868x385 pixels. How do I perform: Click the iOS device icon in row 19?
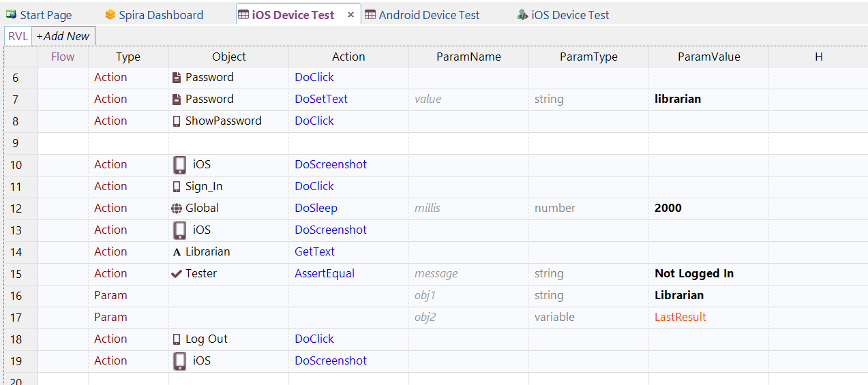click(179, 361)
